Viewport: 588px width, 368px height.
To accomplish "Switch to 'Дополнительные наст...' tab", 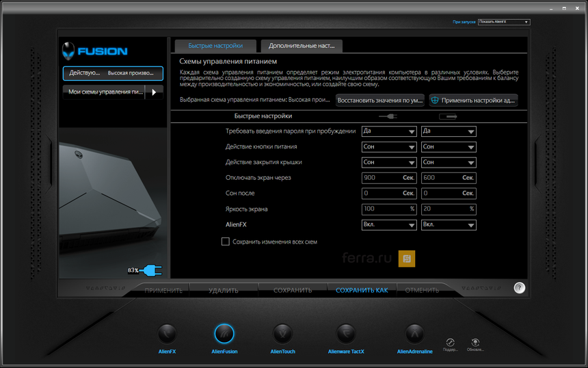I will coord(302,46).
